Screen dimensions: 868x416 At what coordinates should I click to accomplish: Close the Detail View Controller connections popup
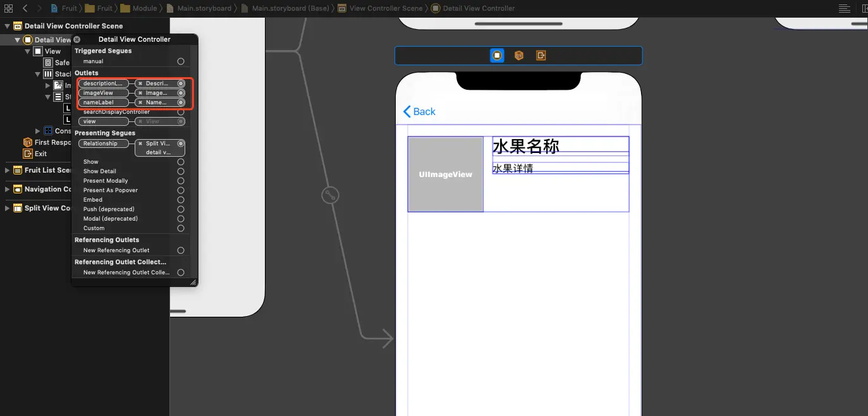click(x=77, y=39)
